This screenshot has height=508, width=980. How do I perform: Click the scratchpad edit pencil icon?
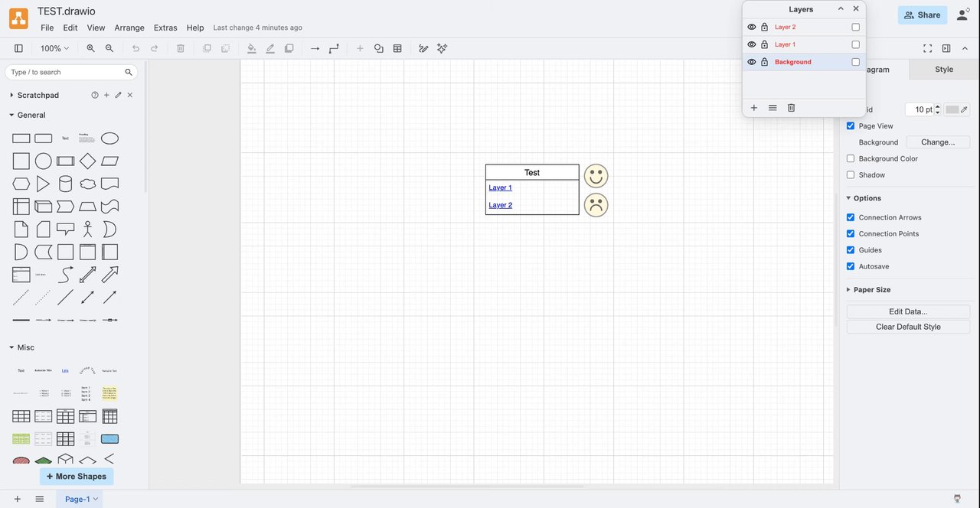click(x=118, y=95)
